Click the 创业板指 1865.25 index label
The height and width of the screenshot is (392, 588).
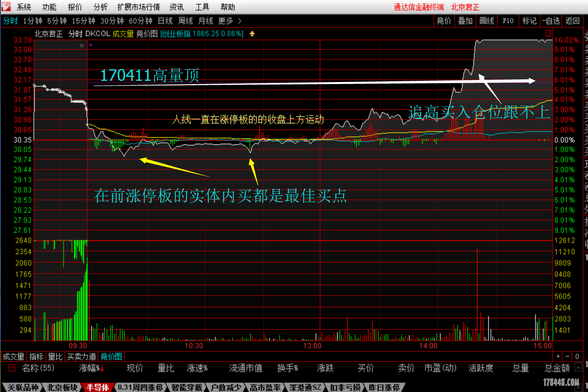point(202,34)
